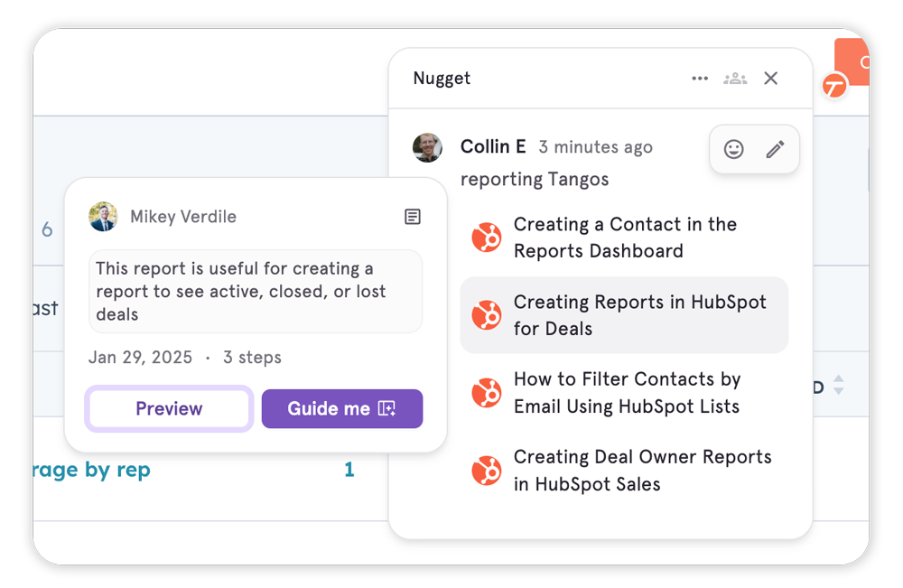Open the three-dot more options menu
This screenshot has height=588, width=903.
click(700, 79)
